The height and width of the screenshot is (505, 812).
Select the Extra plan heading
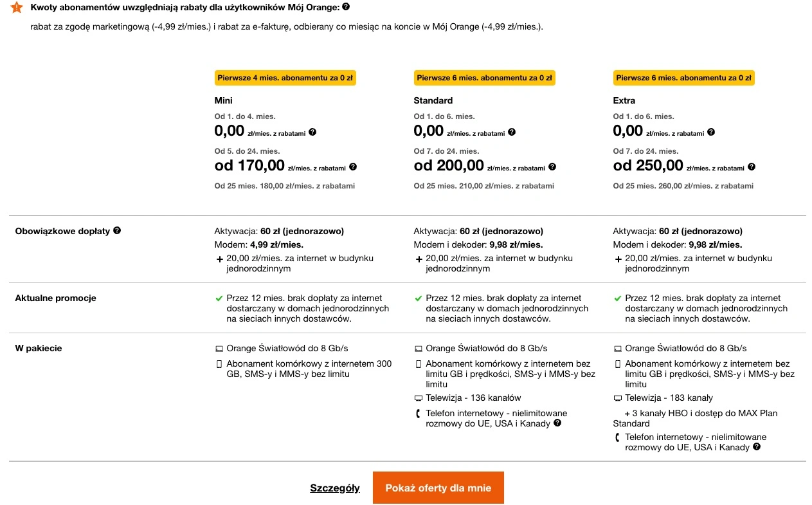click(x=624, y=100)
